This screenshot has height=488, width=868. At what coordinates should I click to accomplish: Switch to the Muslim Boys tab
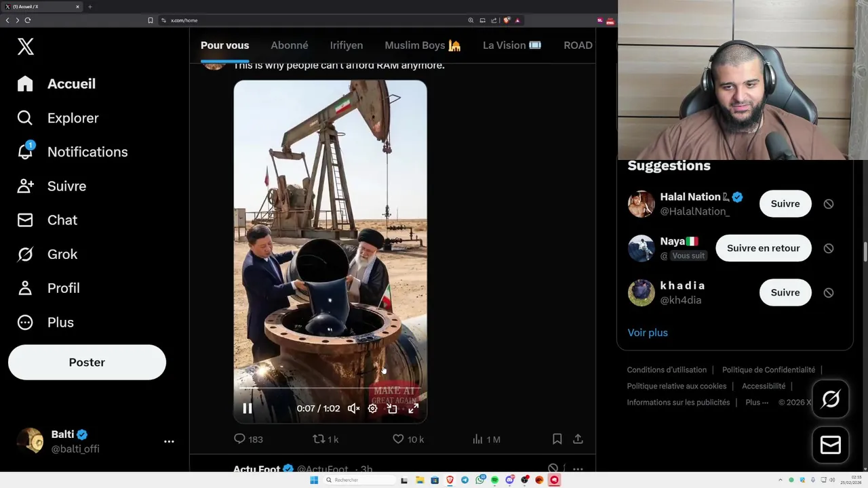pos(422,45)
